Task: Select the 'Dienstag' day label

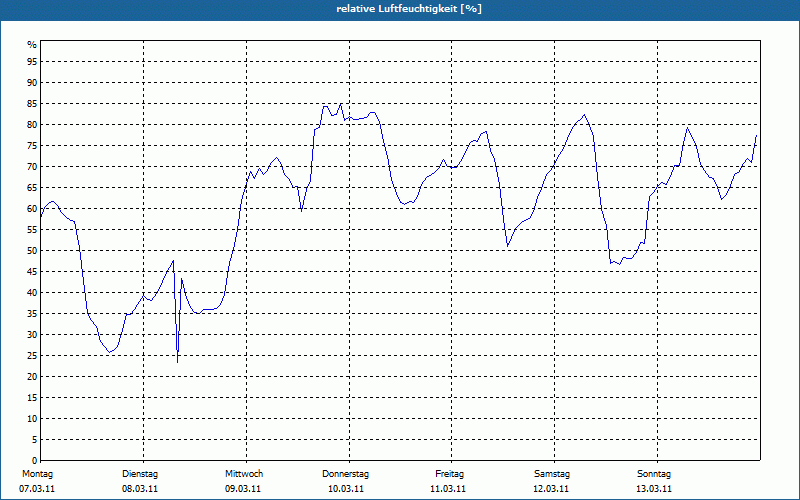Action: pos(140,474)
